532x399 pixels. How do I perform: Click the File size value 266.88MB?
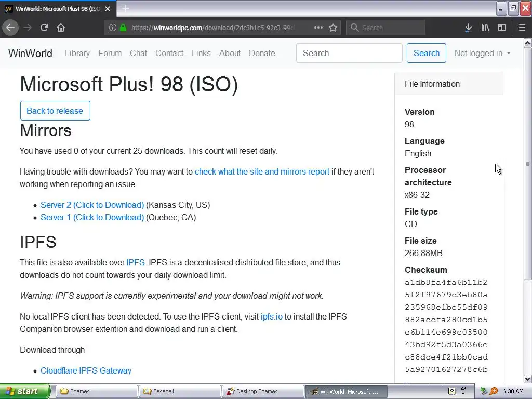point(423,253)
